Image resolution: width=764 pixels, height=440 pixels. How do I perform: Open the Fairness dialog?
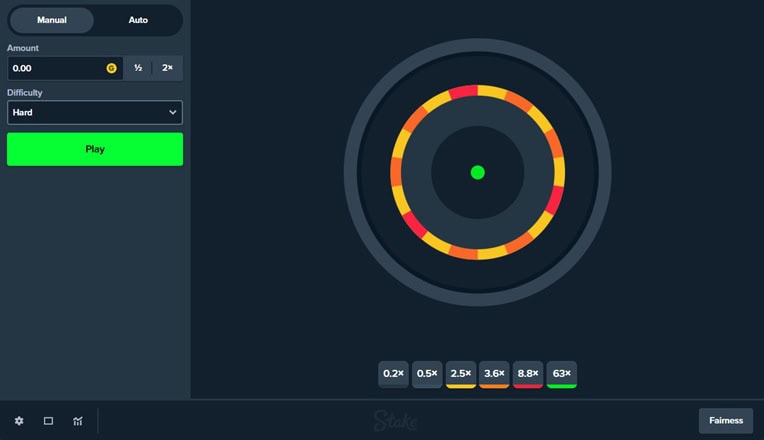click(x=726, y=421)
